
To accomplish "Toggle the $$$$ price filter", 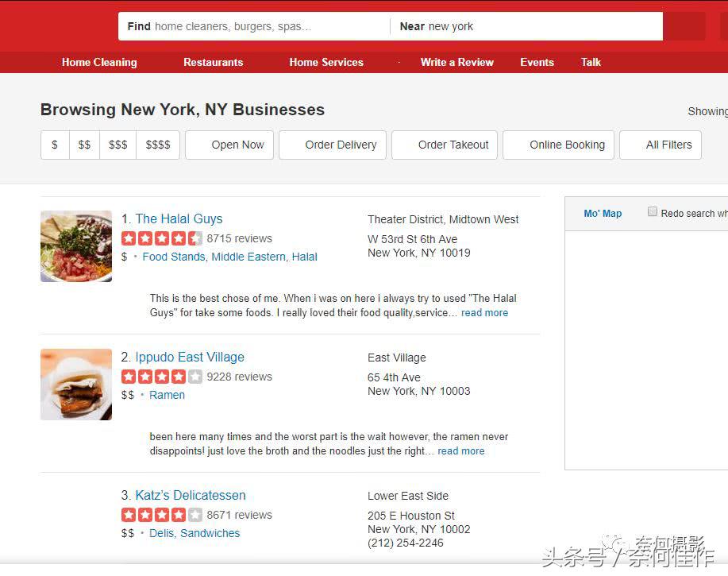I will [x=158, y=145].
